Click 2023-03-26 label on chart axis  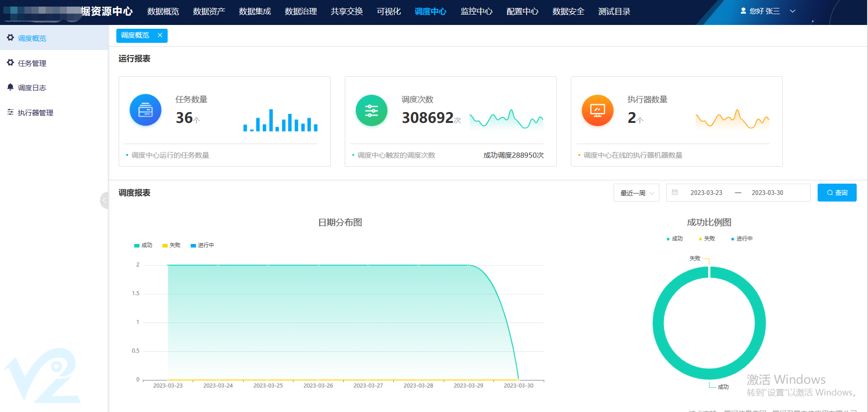click(318, 385)
